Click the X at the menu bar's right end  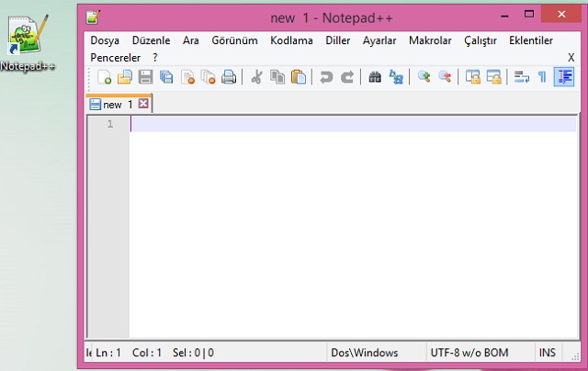point(571,58)
